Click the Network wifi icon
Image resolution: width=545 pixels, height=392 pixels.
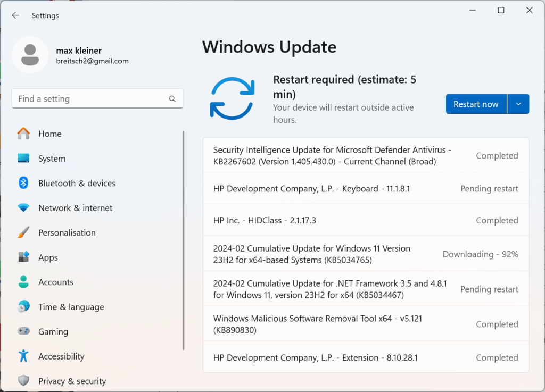coord(23,208)
